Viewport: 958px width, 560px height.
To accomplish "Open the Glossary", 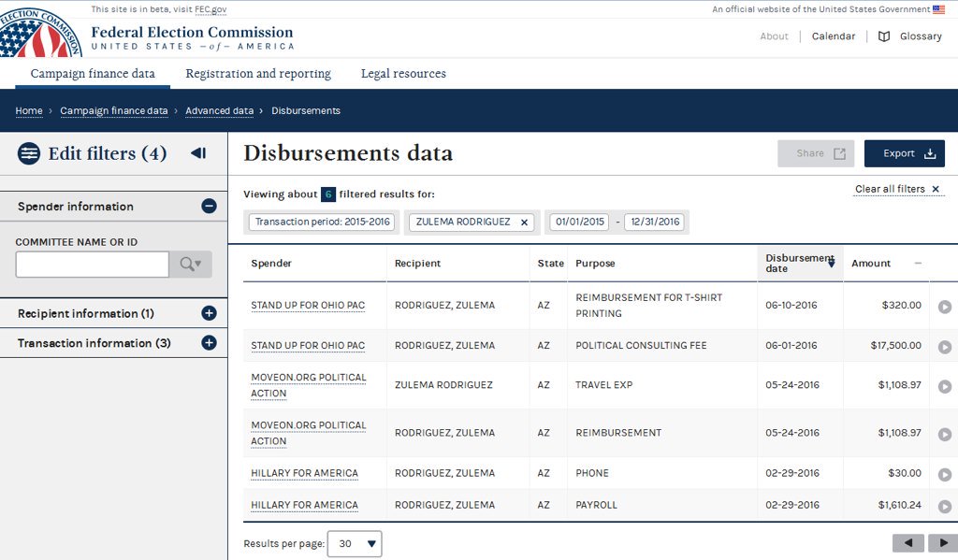I will [x=910, y=36].
